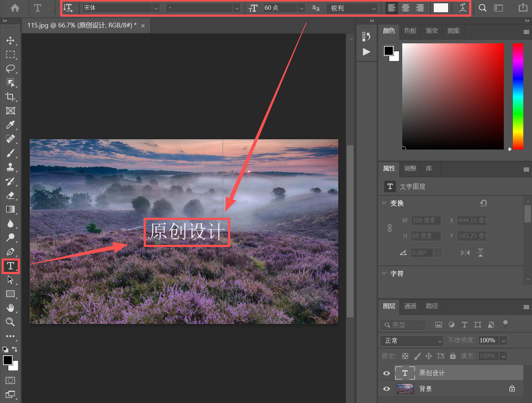Open the 宋体 font family dropdown
Image resolution: width=532 pixels, height=403 pixels.
156,8
